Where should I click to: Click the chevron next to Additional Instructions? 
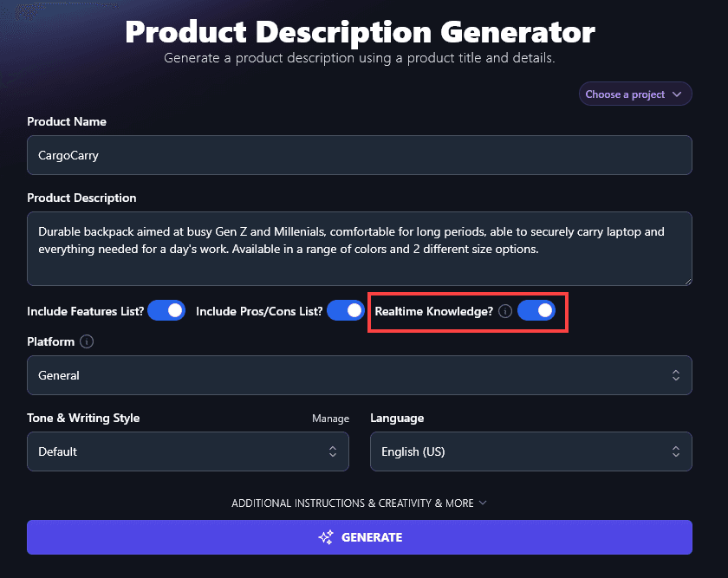pos(484,503)
